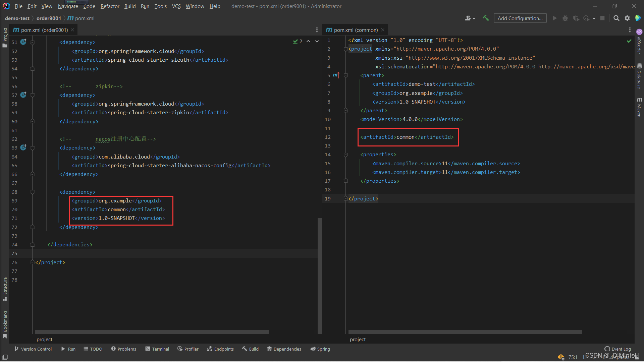The image size is (644, 362).
Task: Collapse the dependency block at line 68
Action: (33, 192)
